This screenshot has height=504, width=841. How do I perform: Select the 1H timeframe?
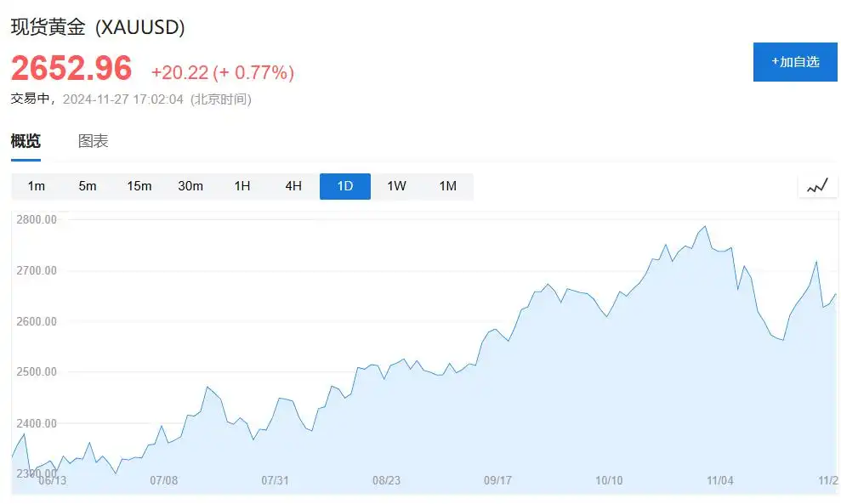tap(242, 186)
